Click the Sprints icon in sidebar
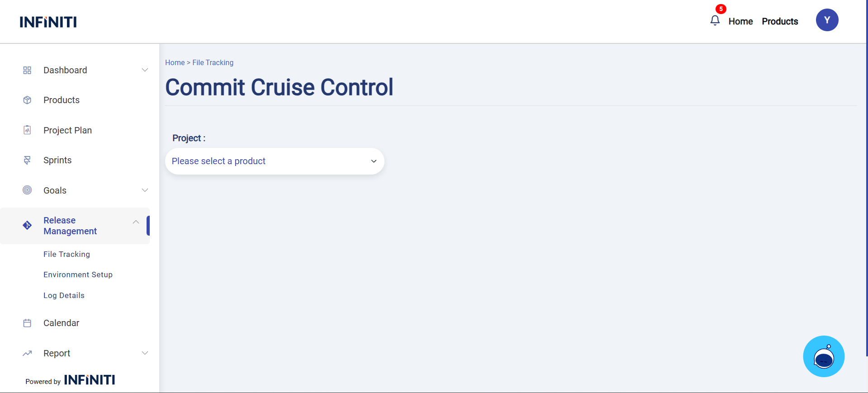The height and width of the screenshot is (393, 868). pyautogui.click(x=27, y=160)
